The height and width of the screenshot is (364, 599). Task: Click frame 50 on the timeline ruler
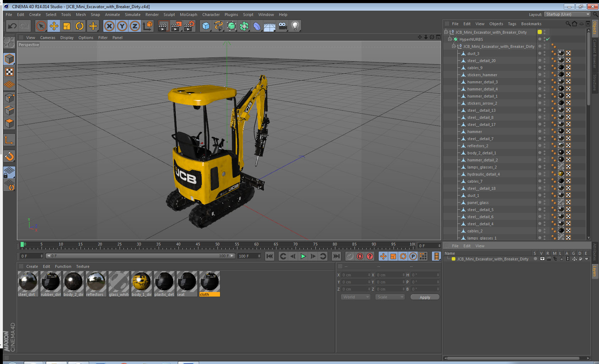click(x=217, y=245)
